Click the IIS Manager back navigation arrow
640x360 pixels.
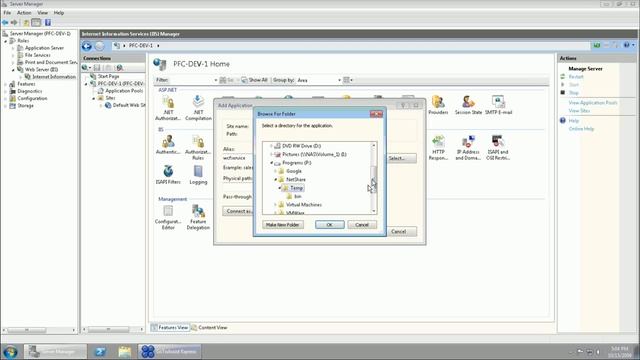point(87,46)
